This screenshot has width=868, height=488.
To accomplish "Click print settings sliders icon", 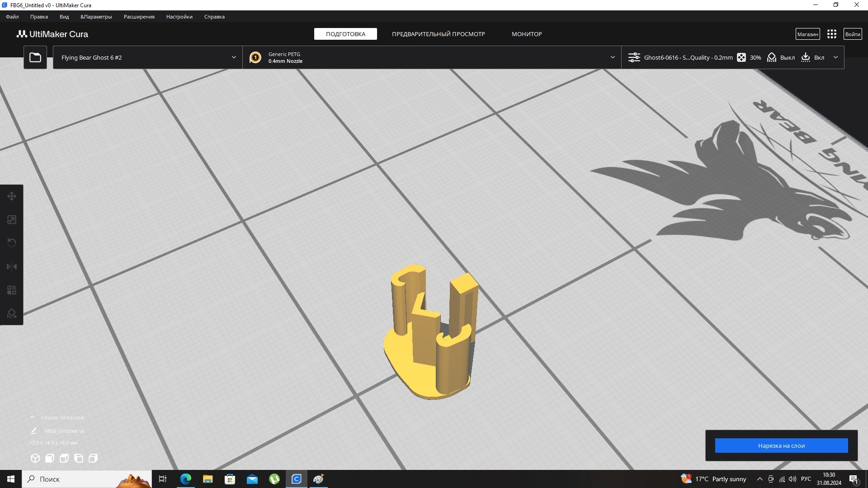I will pyautogui.click(x=634, y=57).
